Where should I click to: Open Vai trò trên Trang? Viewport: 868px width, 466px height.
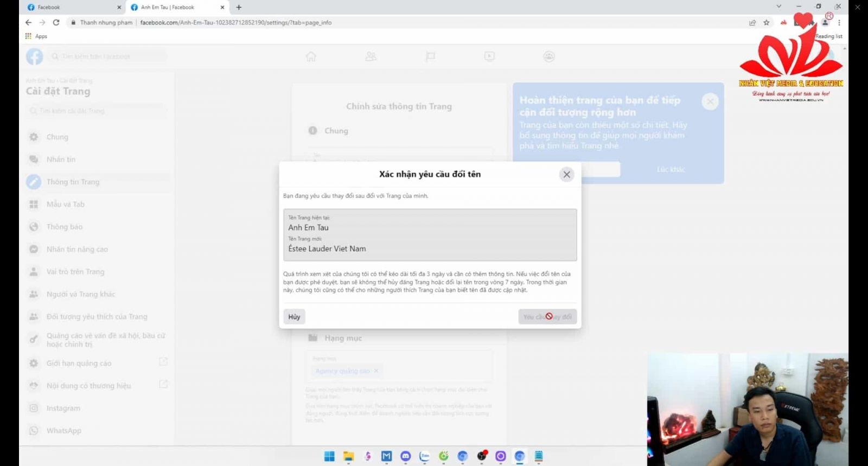pos(98,272)
